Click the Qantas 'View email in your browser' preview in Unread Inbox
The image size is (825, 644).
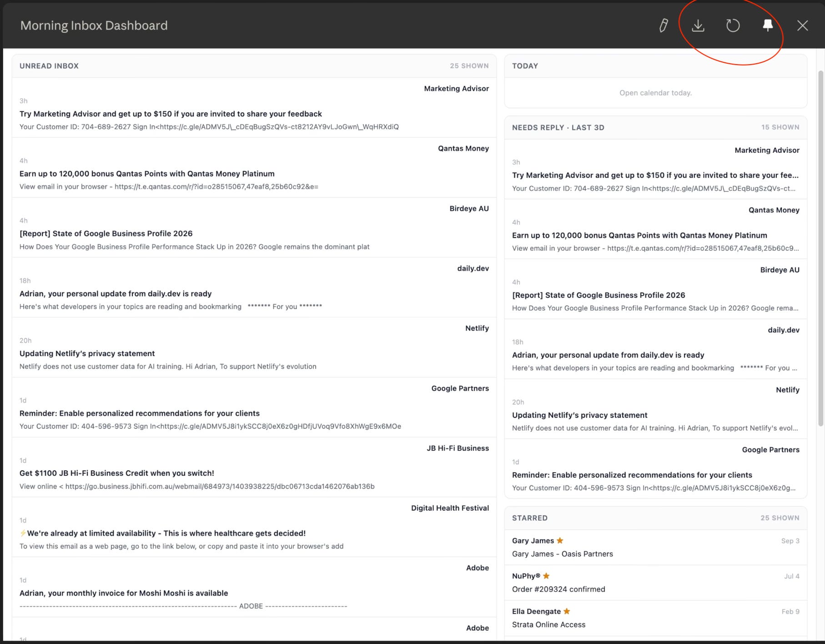[x=169, y=186]
